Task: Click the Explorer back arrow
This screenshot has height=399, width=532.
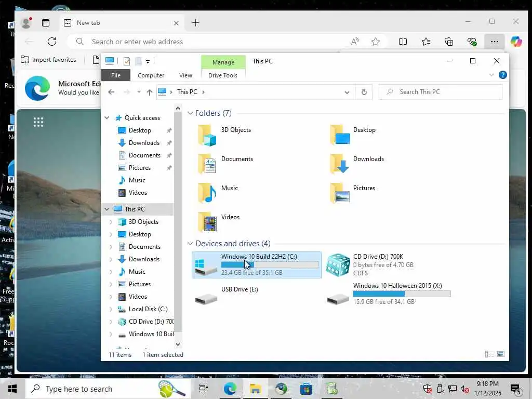Action: (x=111, y=92)
